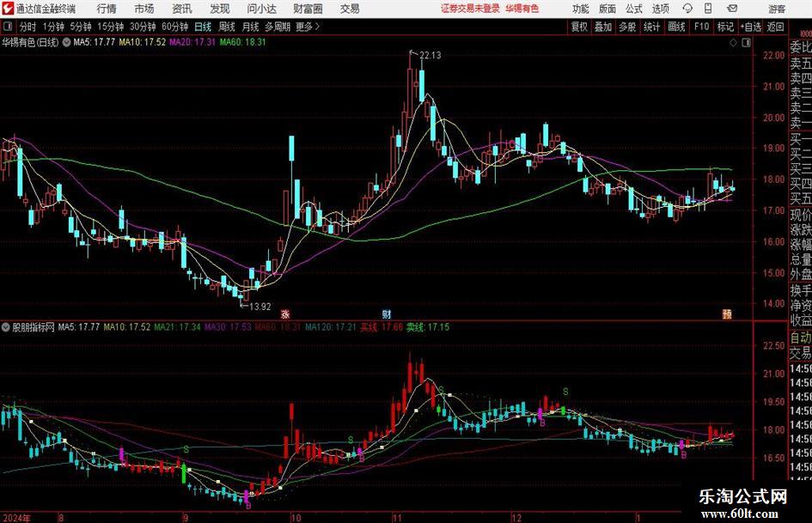Add stock via +自选 button

click(751, 27)
